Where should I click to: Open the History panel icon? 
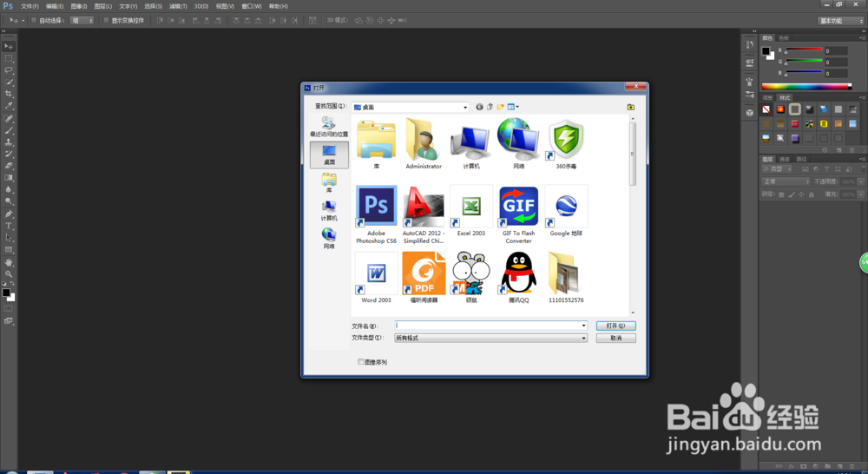coord(750,45)
